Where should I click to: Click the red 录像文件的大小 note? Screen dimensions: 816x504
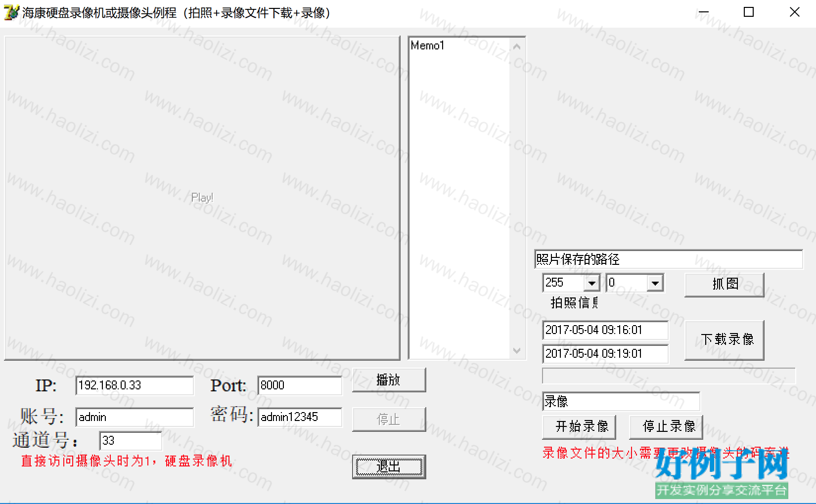click(666, 453)
